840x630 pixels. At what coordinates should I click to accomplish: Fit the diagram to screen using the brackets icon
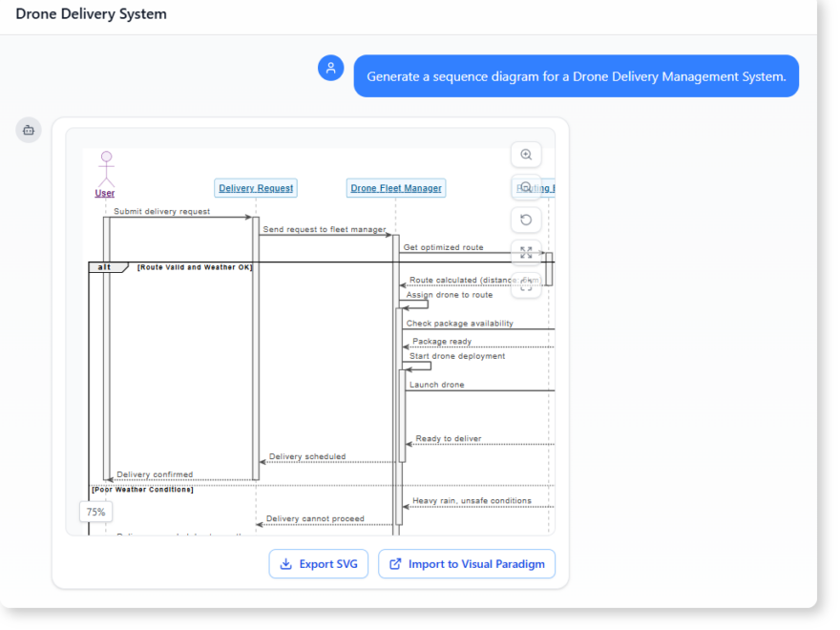coord(526,284)
